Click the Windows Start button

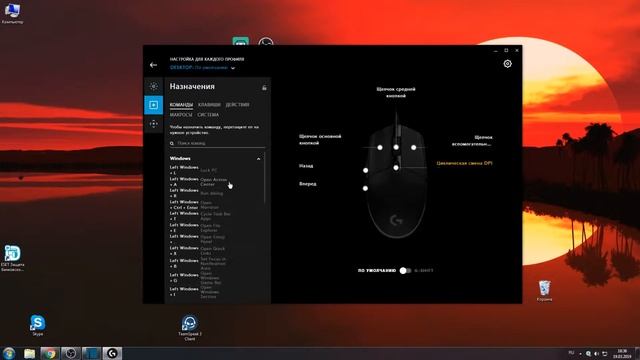[x=9, y=353]
